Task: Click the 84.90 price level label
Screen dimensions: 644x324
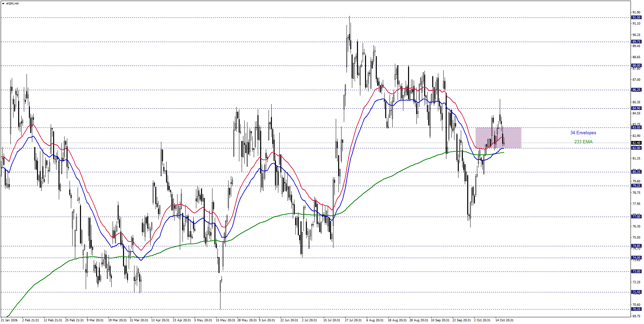Action: 636,108
